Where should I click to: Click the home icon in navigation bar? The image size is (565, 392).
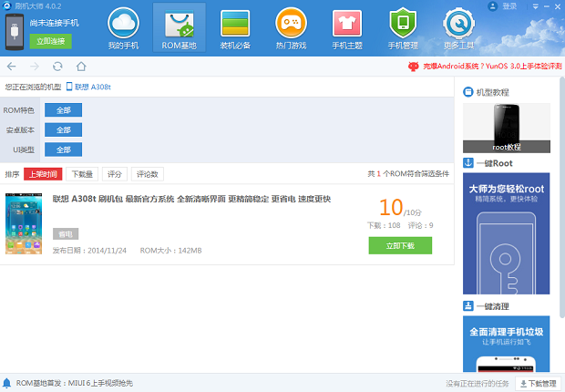(x=81, y=67)
